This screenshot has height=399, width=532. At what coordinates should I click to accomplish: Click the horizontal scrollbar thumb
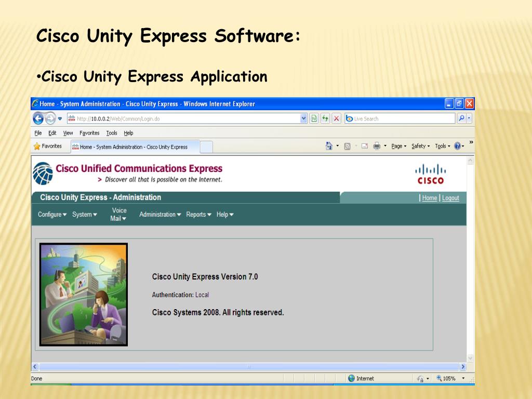click(x=249, y=367)
